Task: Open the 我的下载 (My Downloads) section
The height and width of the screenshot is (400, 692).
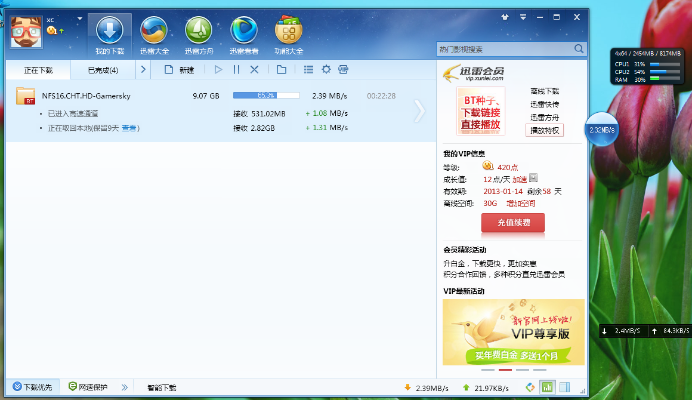Action: point(109,34)
